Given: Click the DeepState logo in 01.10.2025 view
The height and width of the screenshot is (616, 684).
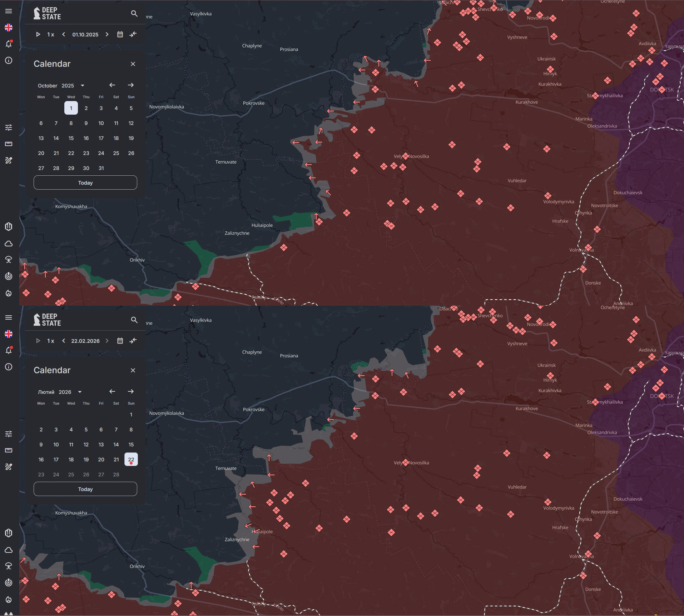Looking at the screenshot, I should 47,13.
